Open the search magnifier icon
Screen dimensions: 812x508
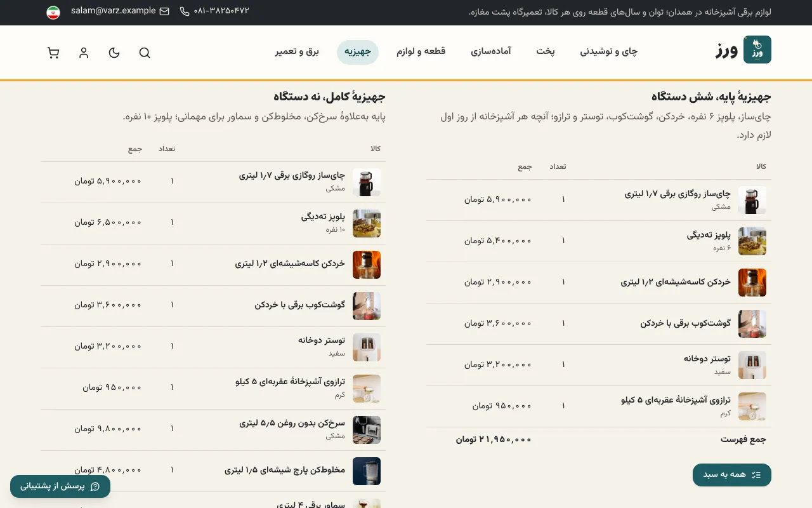coord(145,53)
